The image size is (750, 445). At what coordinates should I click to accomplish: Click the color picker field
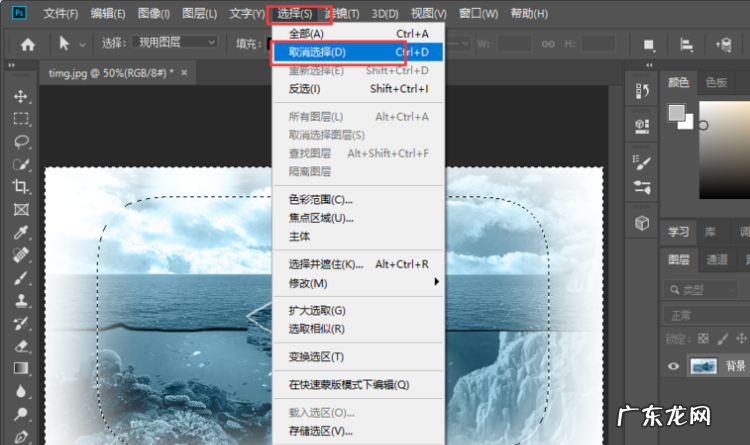point(725,150)
